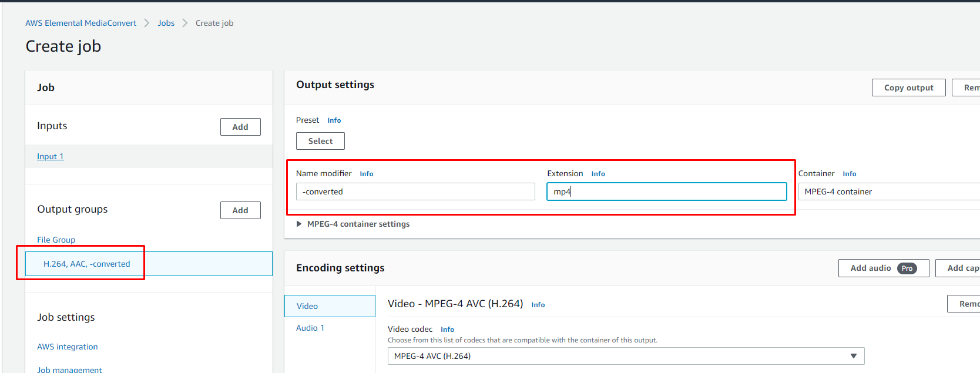Image resolution: width=980 pixels, height=373 pixels.
Task: Open the Container dropdown
Action: pyautogui.click(x=887, y=191)
